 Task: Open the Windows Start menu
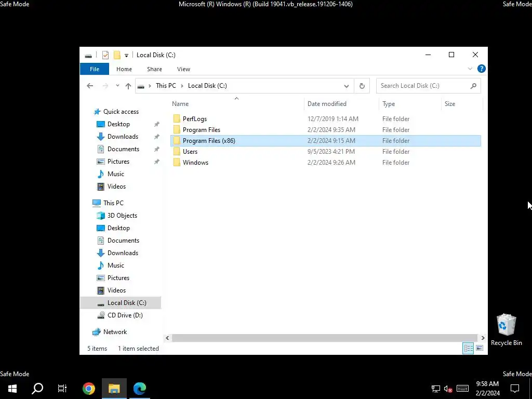pos(12,388)
